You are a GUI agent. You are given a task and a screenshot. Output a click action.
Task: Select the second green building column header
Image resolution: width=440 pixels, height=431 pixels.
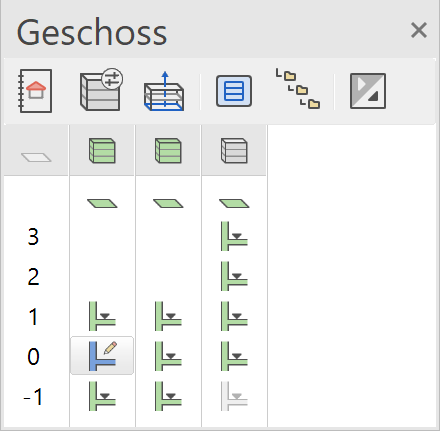coord(168,151)
